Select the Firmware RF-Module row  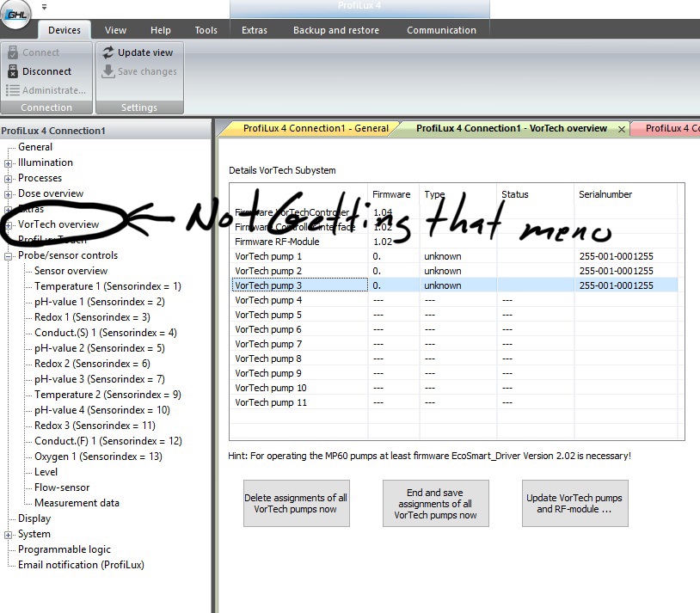(455, 242)
